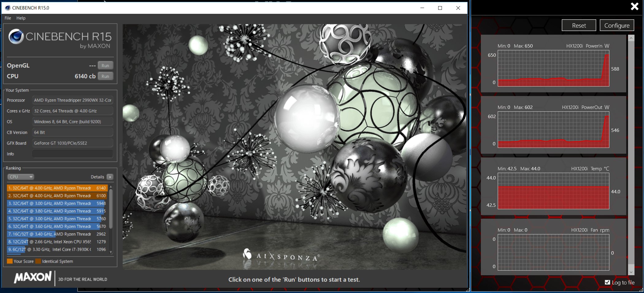This screenshot has width=644, height=293.
Task: Click the ranking list scroll down arrow
Action: 111,252
